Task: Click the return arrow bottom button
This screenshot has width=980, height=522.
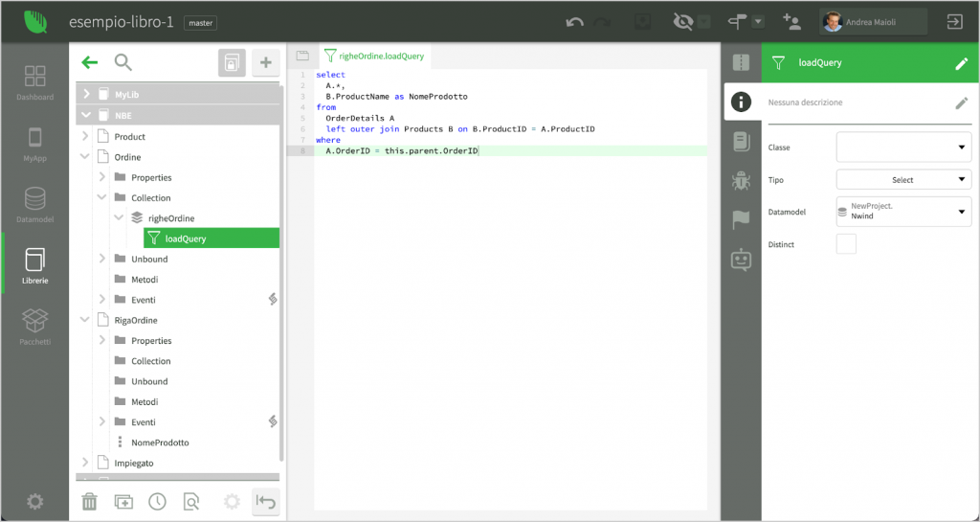Action: [266, 502]
